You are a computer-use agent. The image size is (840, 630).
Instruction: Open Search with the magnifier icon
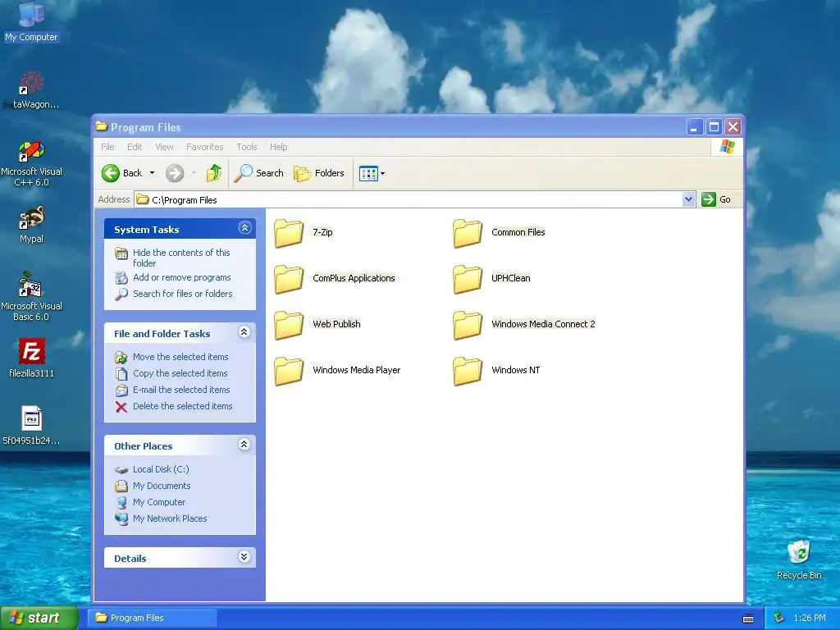[x=243, y=173]
